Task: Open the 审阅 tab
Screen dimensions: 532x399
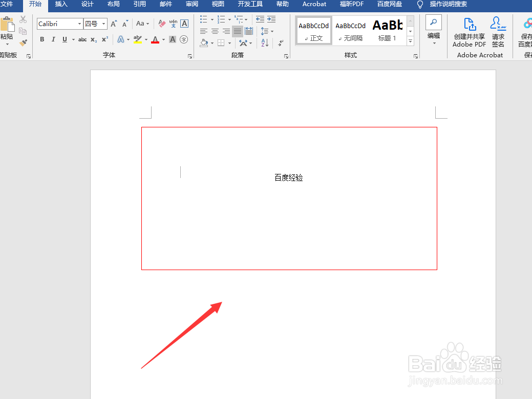Action: pyautogui.click(x=192, y=5)
